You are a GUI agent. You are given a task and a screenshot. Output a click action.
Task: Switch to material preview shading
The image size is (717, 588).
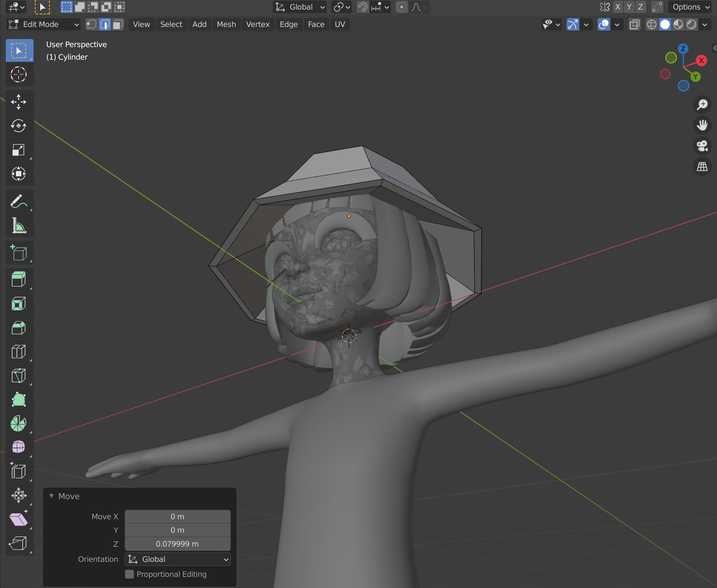(x=678, y=24)
